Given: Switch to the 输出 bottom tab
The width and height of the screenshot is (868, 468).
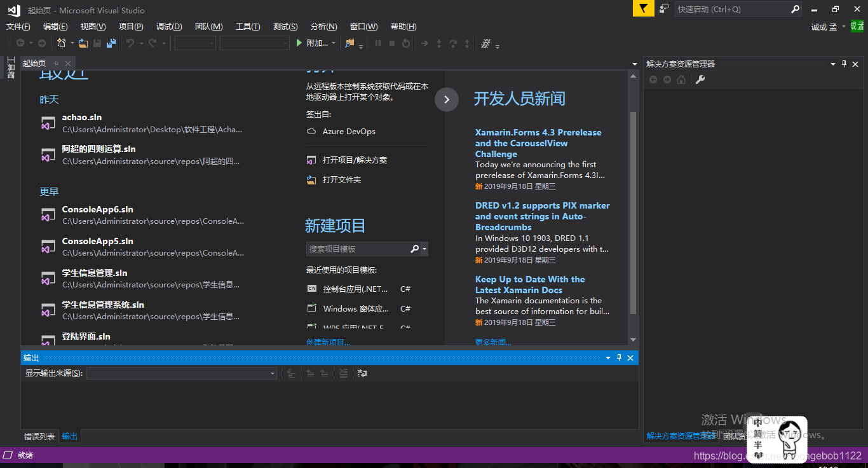Looking at the screenshot, I should click(x=70, y=436).
